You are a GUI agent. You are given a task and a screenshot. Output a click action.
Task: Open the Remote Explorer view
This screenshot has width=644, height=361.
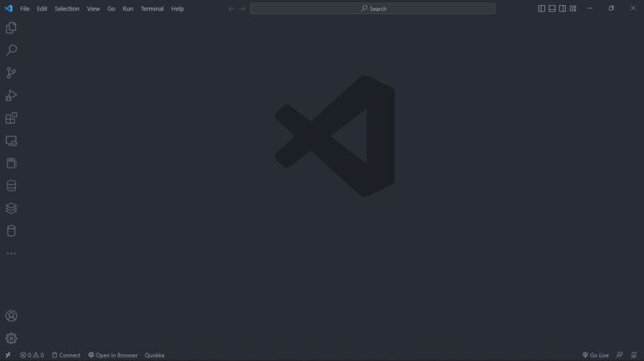tap(11, 141)
